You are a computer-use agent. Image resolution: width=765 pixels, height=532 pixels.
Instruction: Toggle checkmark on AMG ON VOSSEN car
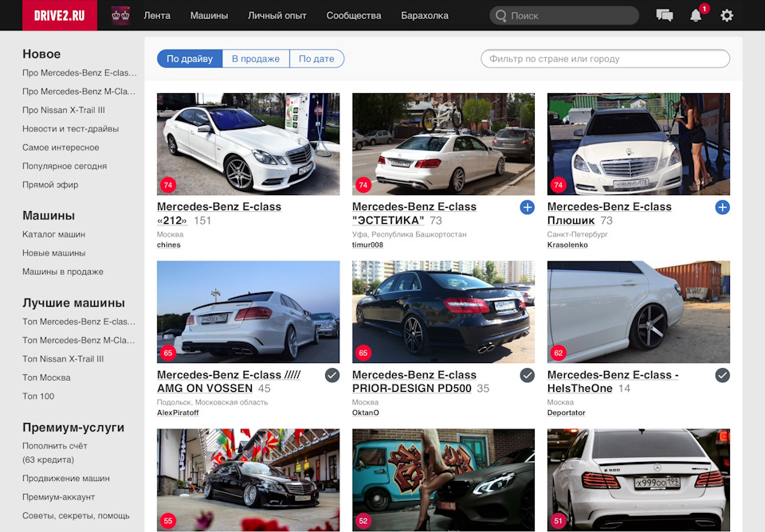[332, 375]
